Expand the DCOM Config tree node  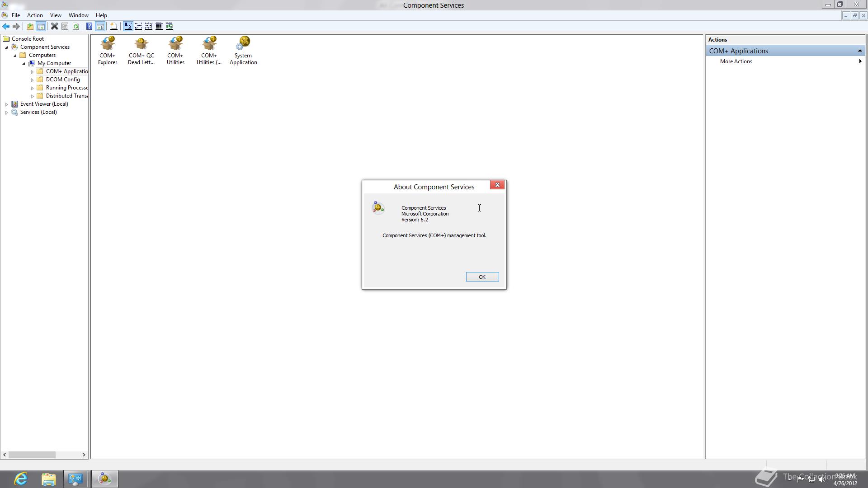tap(32, 80)
